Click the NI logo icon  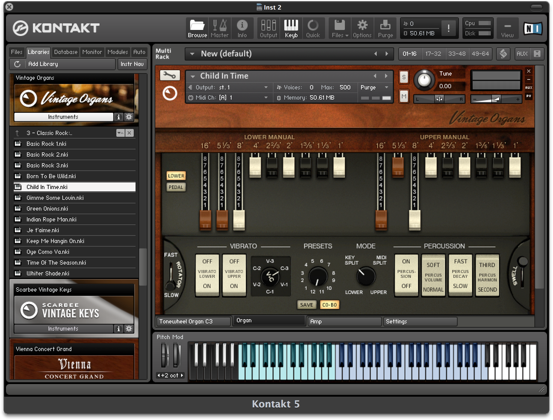(x=532, y=28)
